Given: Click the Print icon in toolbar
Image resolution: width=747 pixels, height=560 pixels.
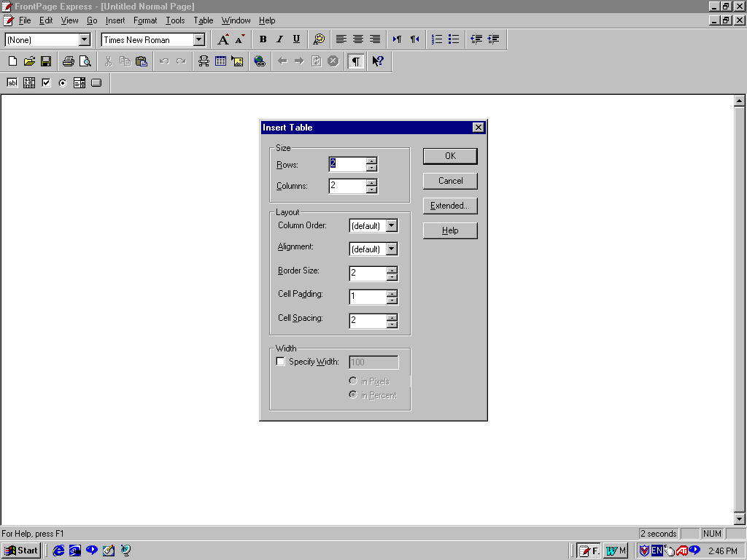Looking at the screenshot, I should (x=68, y=61).
